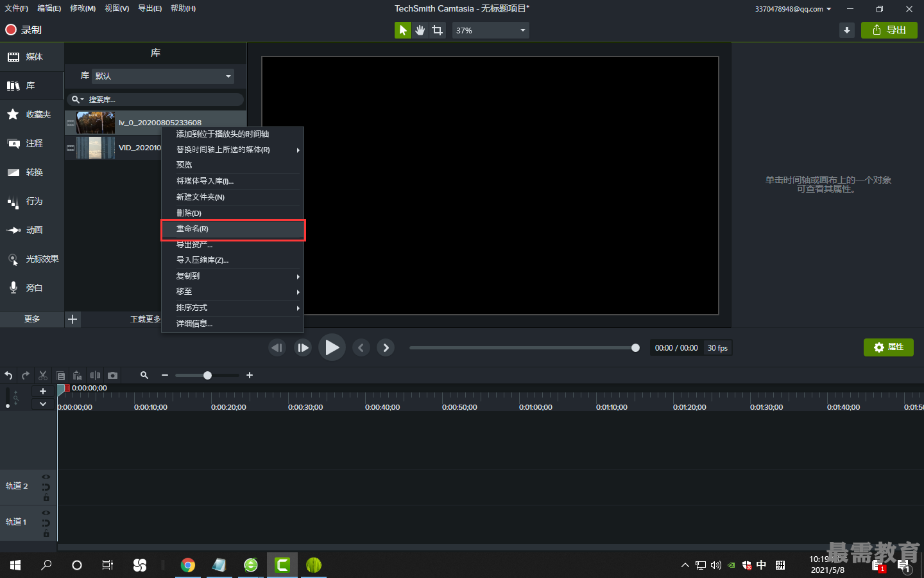Open the 文件(F) menu
Screen dimensions: 924x578
(x=17, y=8)
